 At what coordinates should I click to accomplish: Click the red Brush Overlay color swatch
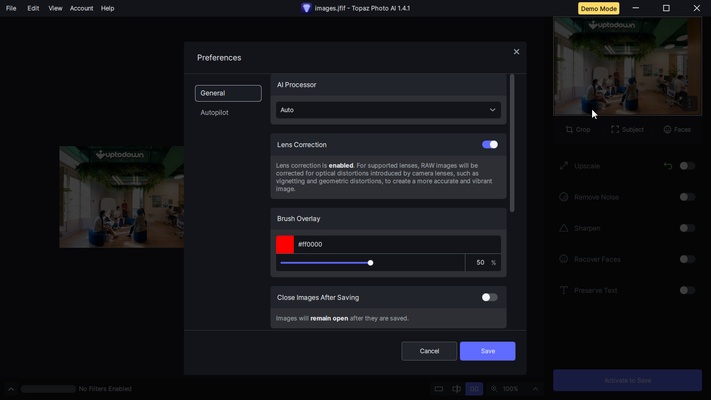click(285, 244)
